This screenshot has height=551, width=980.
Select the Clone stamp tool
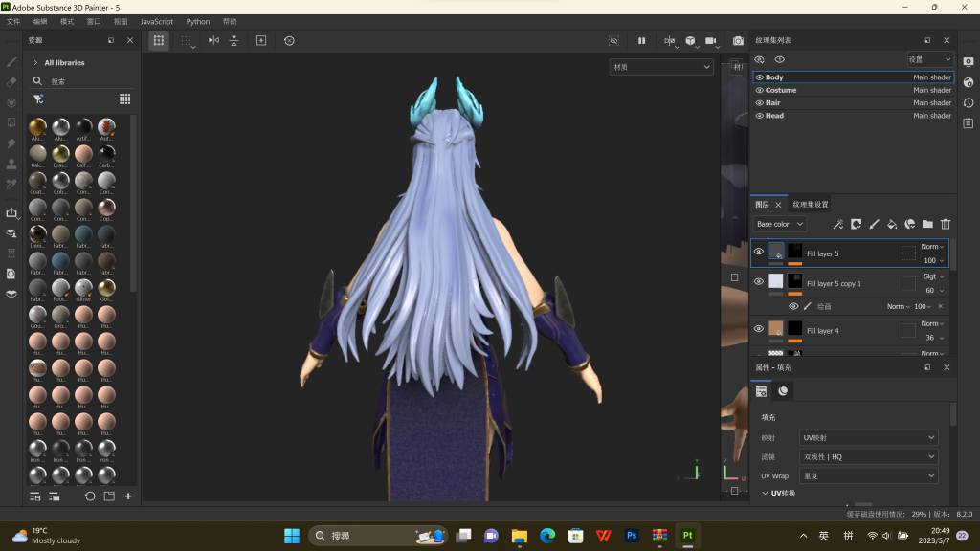pos(11,165)
